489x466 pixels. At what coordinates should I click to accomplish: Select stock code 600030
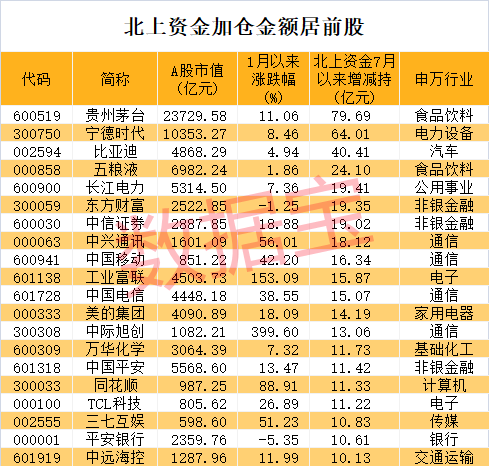point(37,224)
